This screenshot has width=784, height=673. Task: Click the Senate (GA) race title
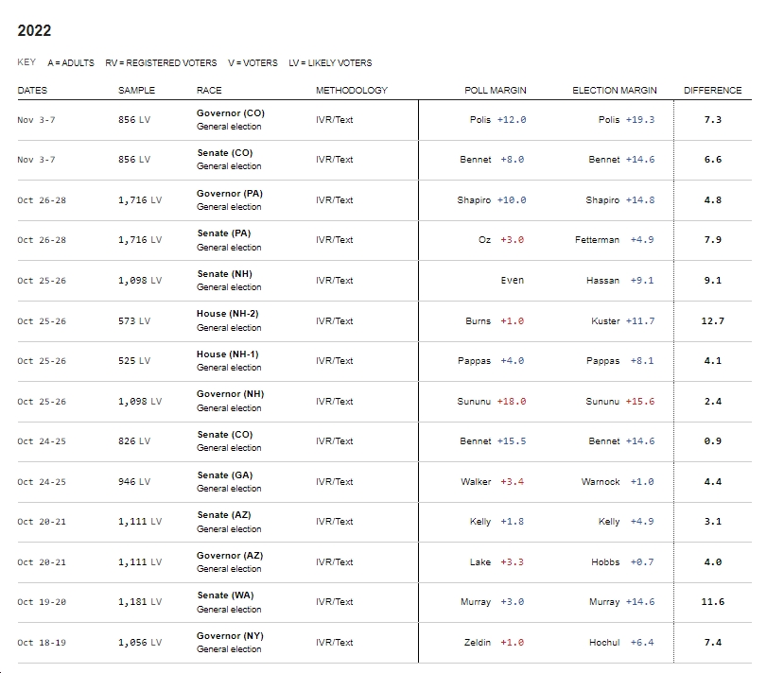[225, 475]
